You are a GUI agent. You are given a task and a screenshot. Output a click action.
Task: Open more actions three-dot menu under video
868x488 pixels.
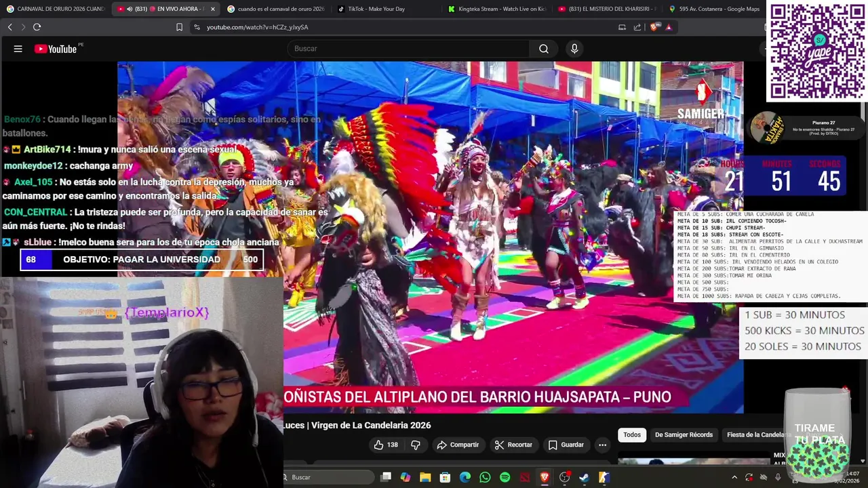click(602, 445)
